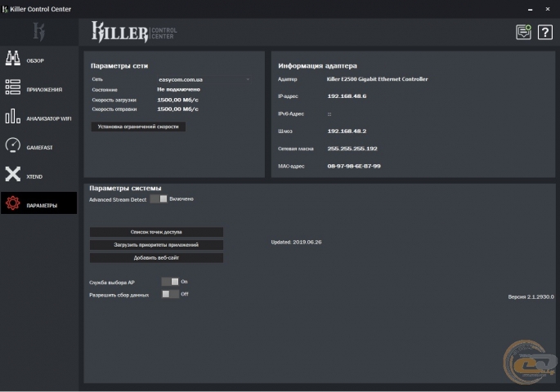Toggle the AP selection service switch
Screen dimensions: 560x392
pyautogui.click(x=170, y=282)
